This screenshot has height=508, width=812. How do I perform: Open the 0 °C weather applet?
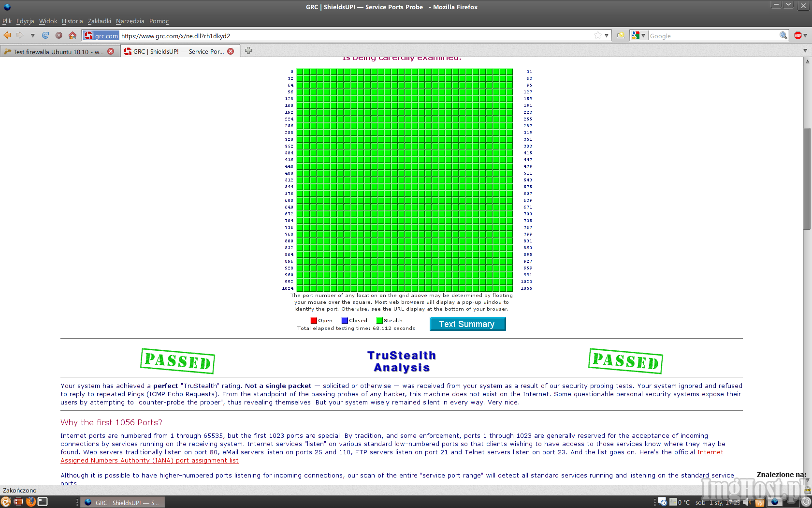coord(680,502)
